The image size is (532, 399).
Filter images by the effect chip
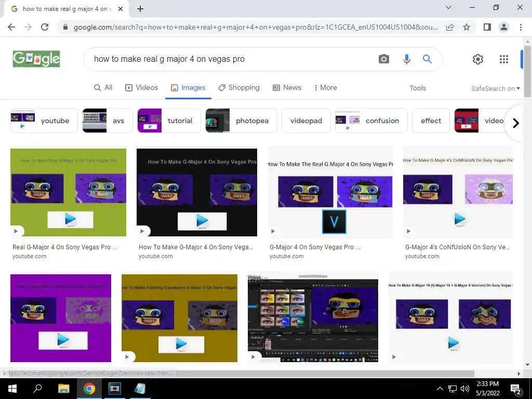(x=431, y=121)
